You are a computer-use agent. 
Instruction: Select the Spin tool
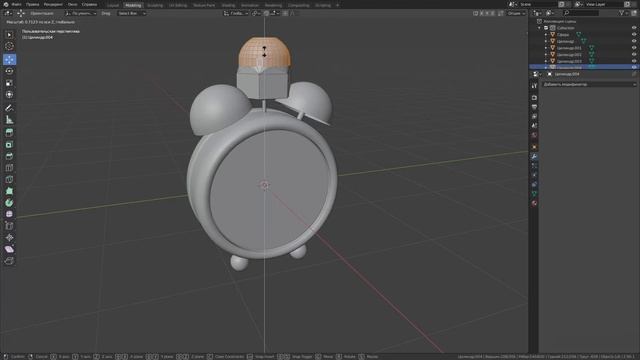(x=9, y=203)
